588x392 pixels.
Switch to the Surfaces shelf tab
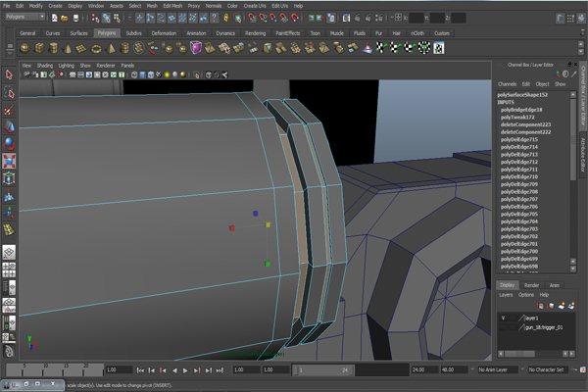78,33
